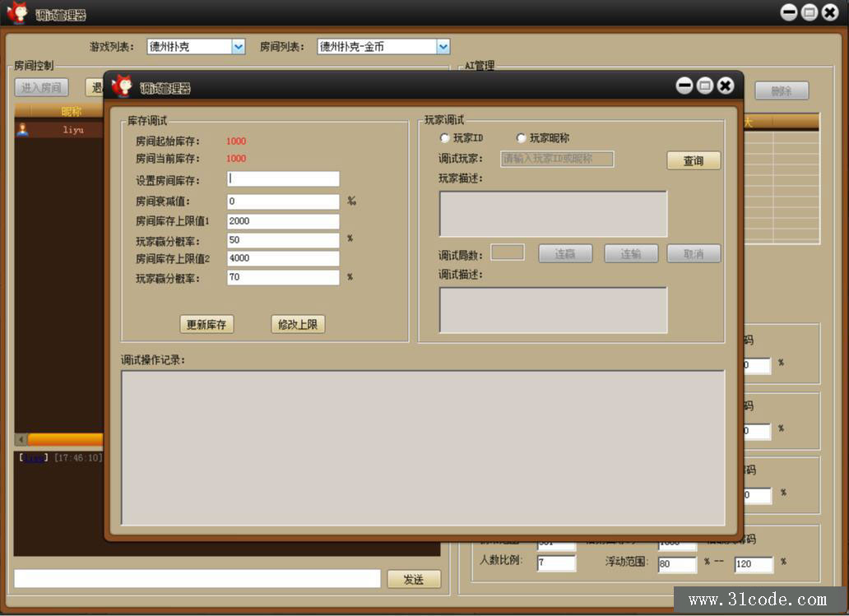The width and height of the screenshot is (849, 616).
Task: Click the fox logo in the dialog title bar
Action: 122,86
